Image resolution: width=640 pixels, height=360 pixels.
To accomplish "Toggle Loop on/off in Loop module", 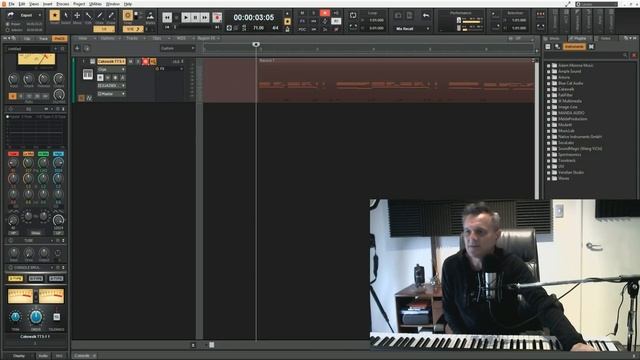I will point(353,16).
